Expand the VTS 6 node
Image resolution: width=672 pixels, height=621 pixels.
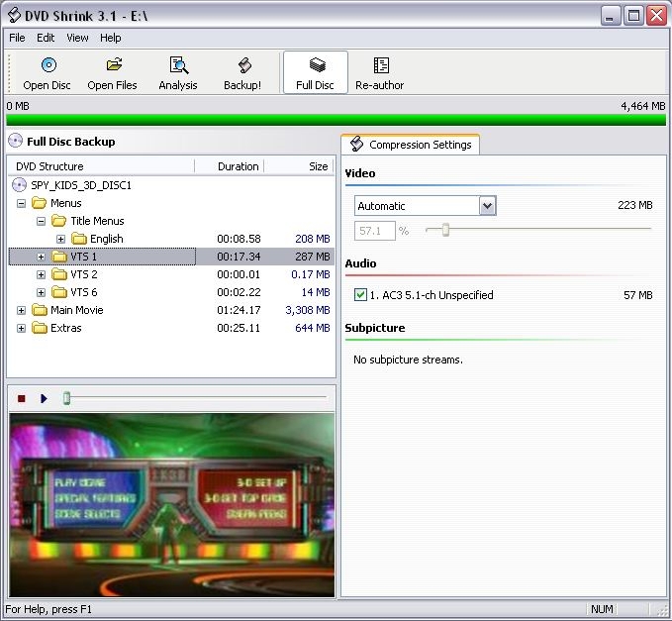tap(42, 292)
